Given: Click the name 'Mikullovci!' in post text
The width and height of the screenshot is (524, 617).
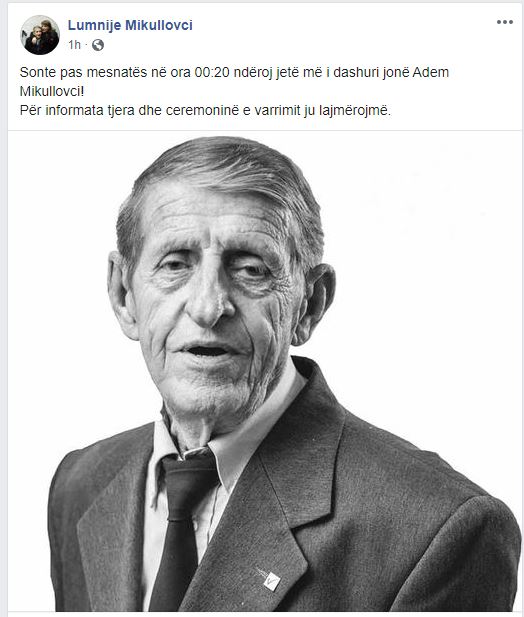Looking at the screenshot, I should (52, 91).
